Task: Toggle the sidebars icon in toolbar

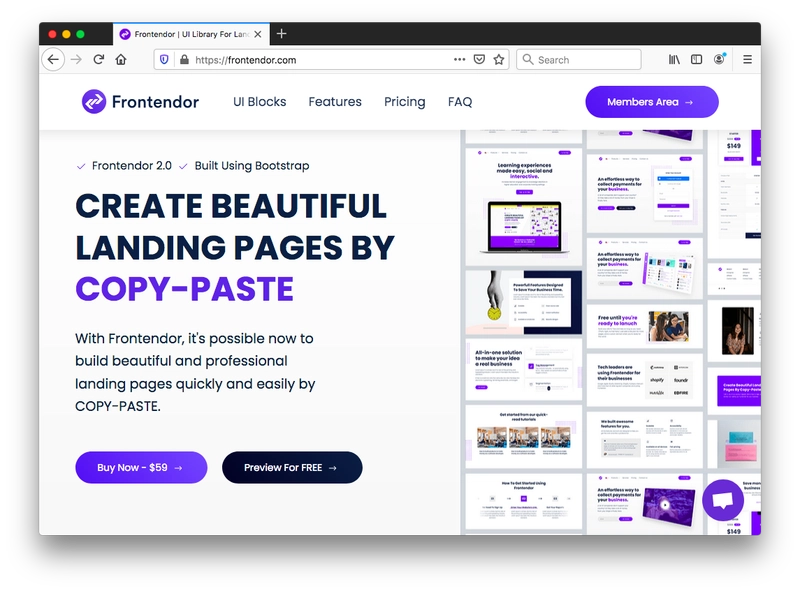Action: pyautogui.click(x=696, y=60)
